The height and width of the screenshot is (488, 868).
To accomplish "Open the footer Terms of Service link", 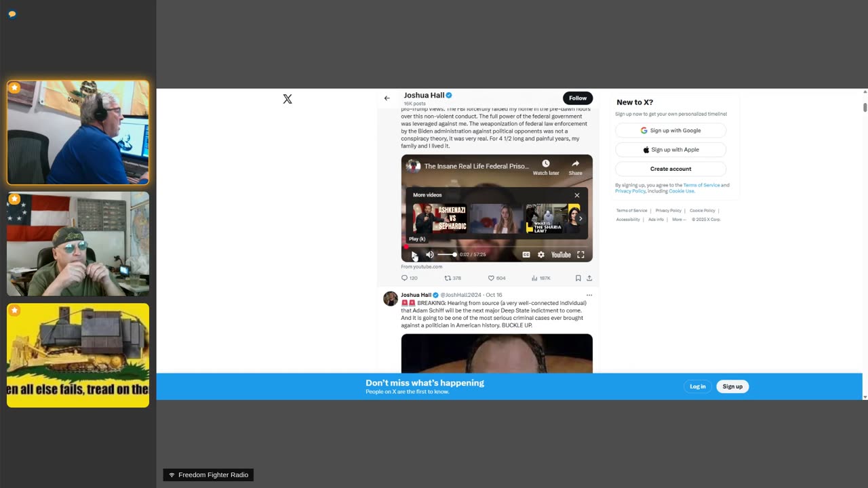I will click(x=631, y=211).
